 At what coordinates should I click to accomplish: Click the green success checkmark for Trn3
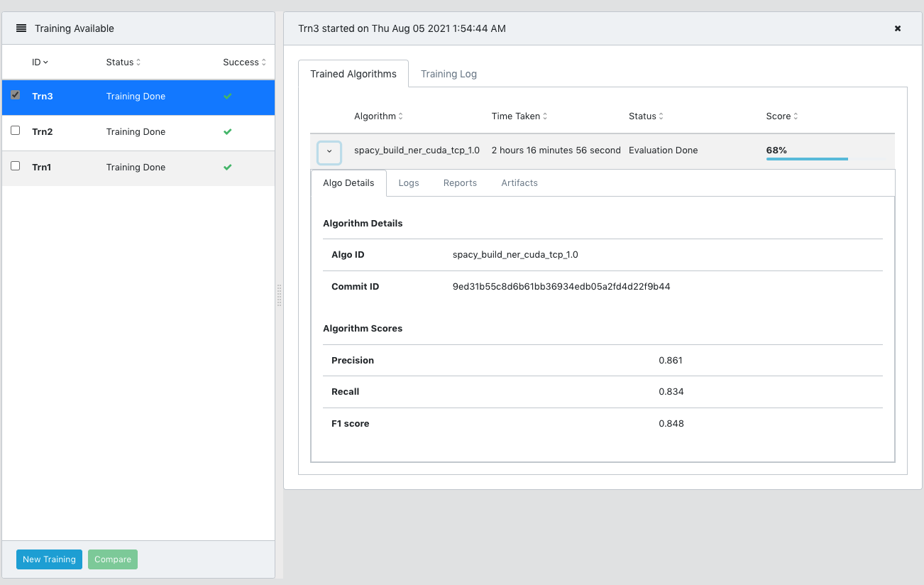[x=228, y=97]
